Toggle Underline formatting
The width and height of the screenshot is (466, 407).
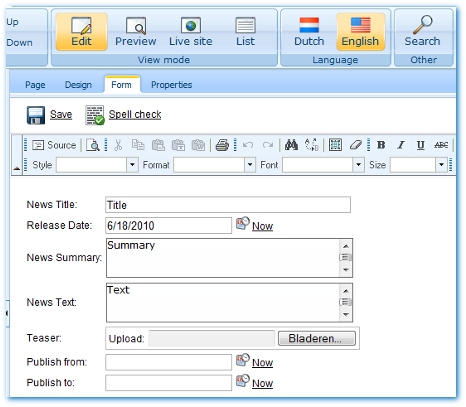(x=421, y=145)
